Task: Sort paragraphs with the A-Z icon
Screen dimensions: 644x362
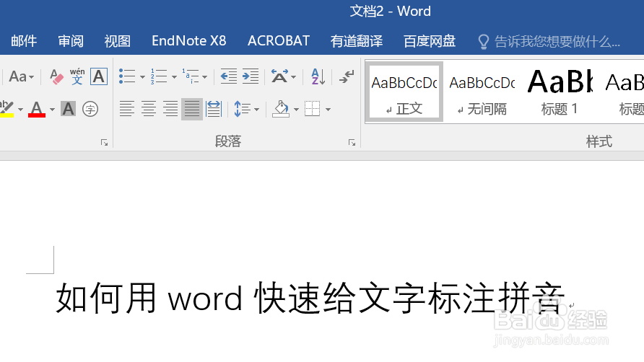Action: click(318, 76)
